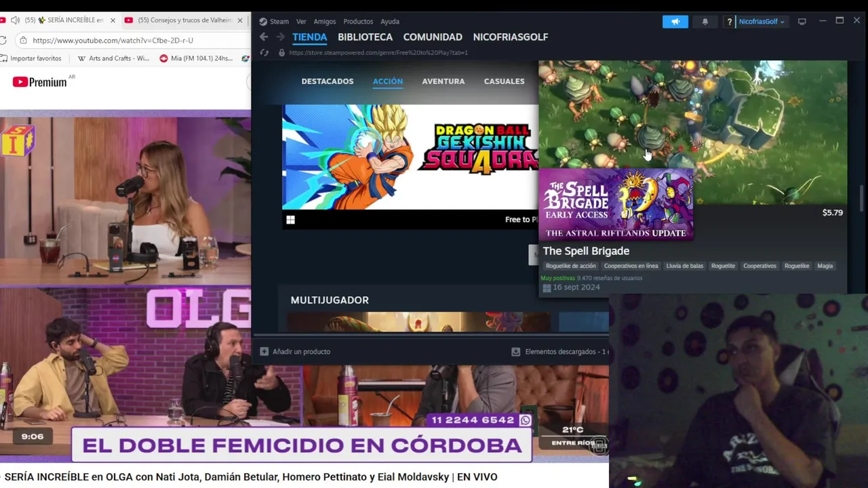Select the Lluvia de balas tag

(x=684, y=266)
